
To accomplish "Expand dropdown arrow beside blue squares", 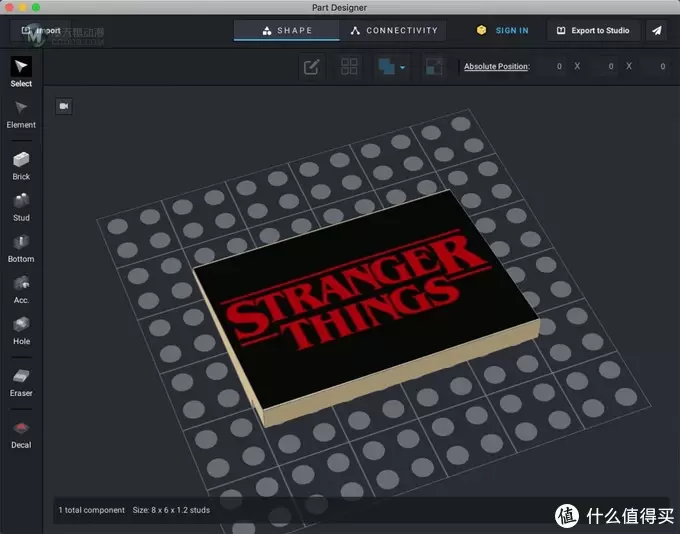I will point(402,68).
